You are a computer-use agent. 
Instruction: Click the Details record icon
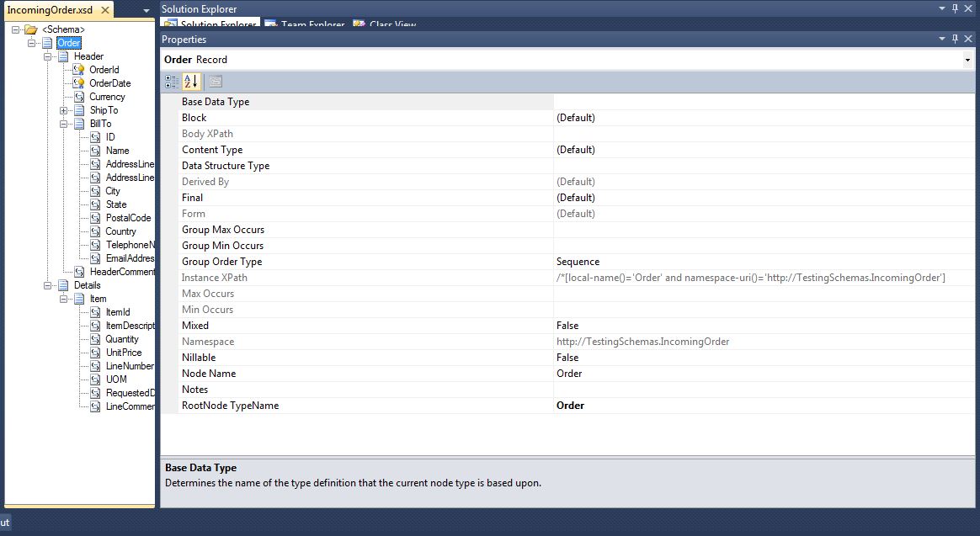point(63,285)
